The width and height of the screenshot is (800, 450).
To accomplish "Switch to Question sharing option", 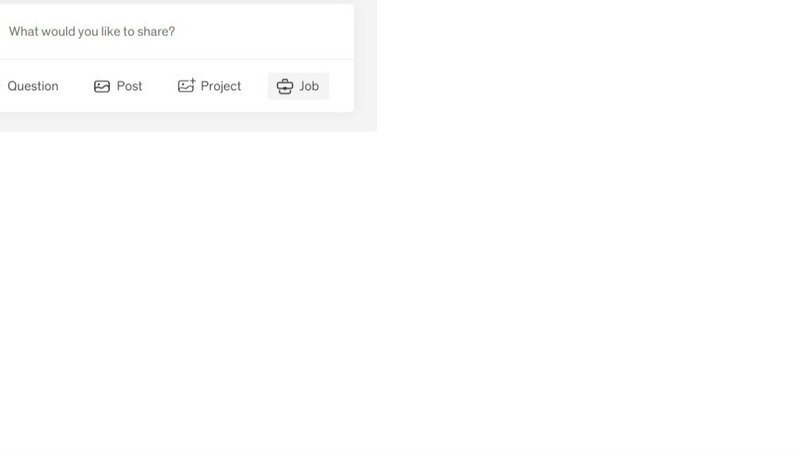I will (33, 86).
